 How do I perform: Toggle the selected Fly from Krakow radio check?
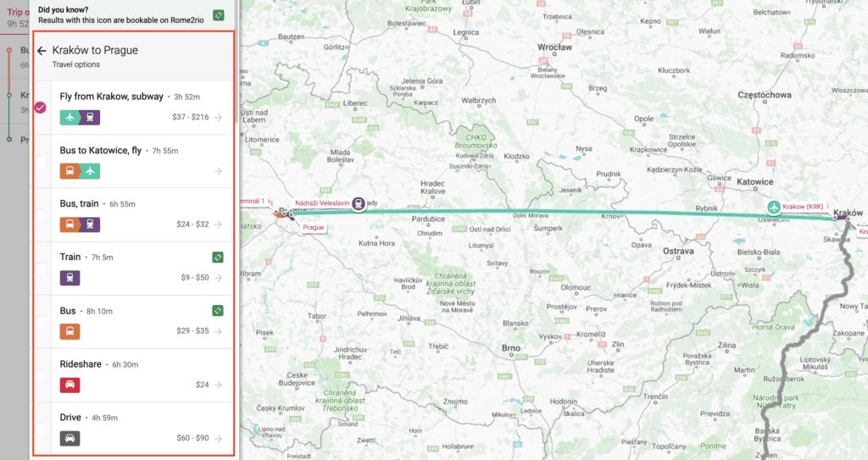click(41, 108)
